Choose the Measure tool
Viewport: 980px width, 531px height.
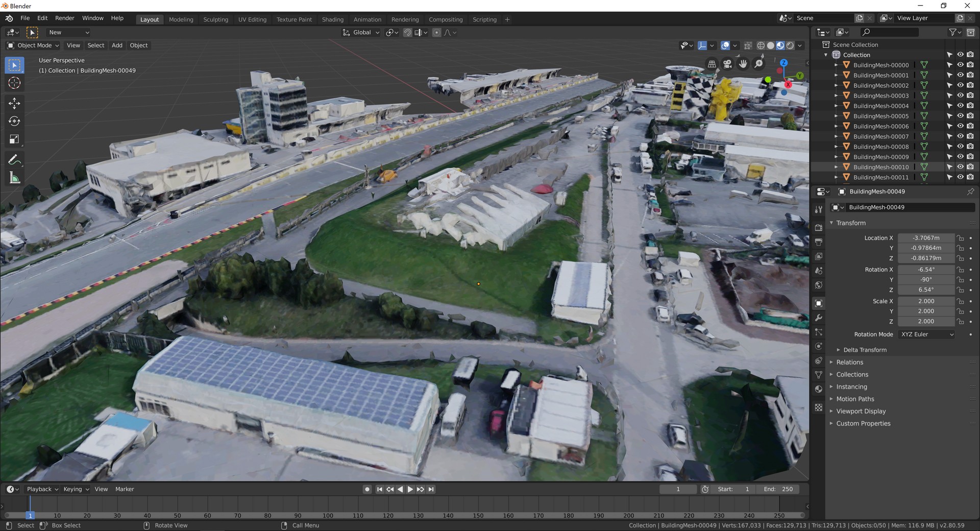click(14, 178)
